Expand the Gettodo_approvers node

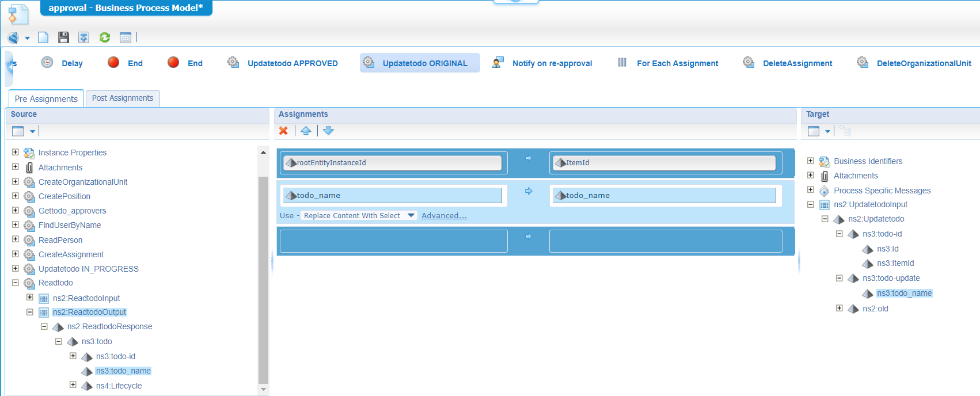16,210
